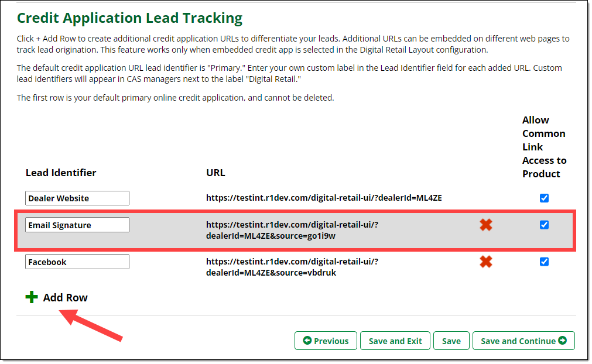Delete the Facebook lead row
The height and width of the screenshot is (364, 592).
(x=485, y=262)
